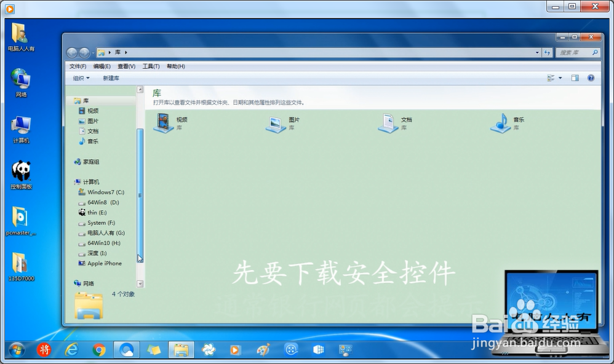The width and height of the screenshot is (614, 364).
Task: Open the 文档 library in the main pane
Action: click(x=395, y=124)
